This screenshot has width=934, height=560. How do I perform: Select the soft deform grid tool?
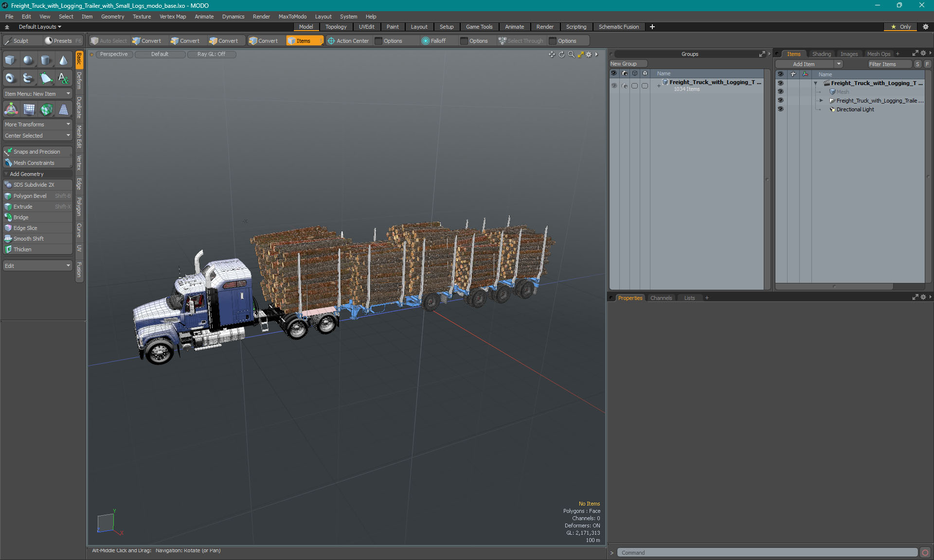29,109
